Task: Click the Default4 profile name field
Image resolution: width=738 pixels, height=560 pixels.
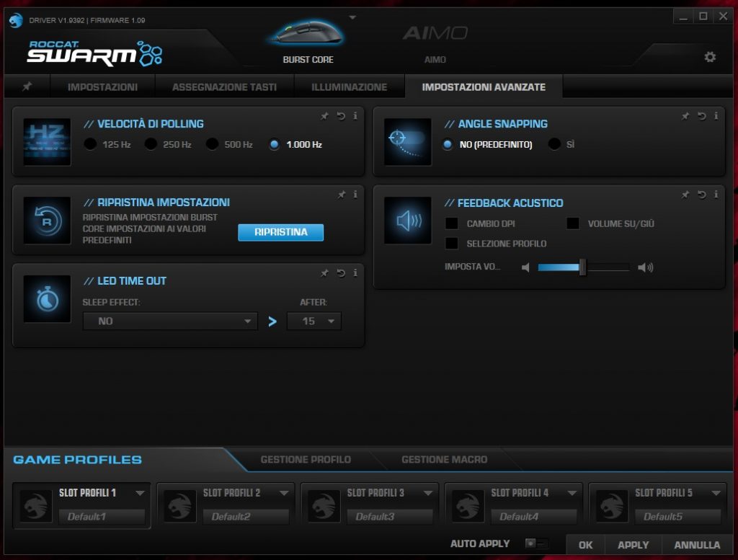Action: click(534, 516)
